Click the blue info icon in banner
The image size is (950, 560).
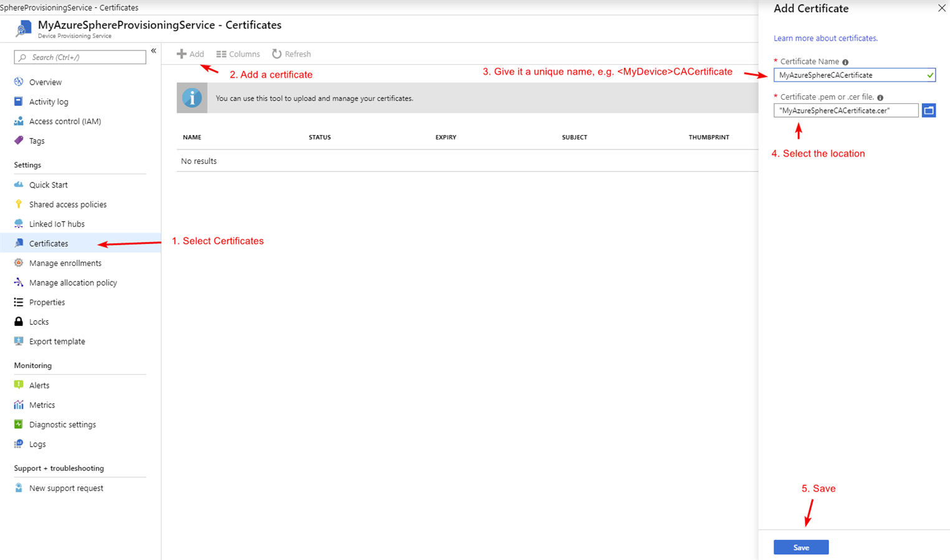tap(192, 98)
